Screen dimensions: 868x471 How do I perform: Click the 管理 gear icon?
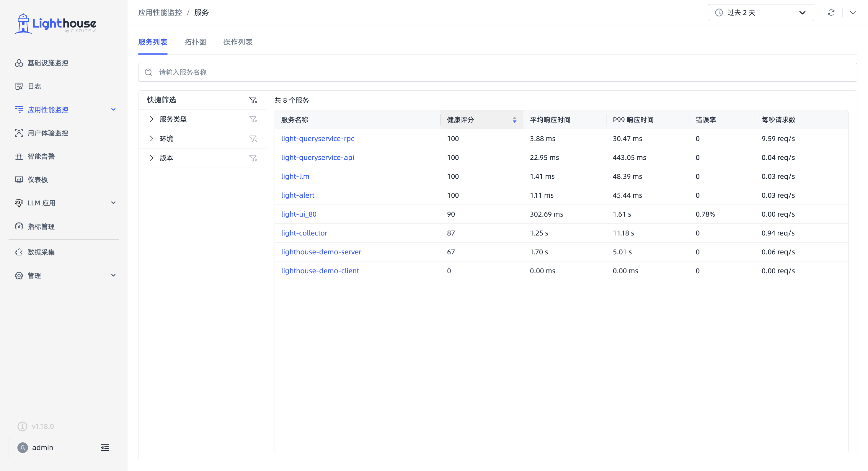pos(19,276)
